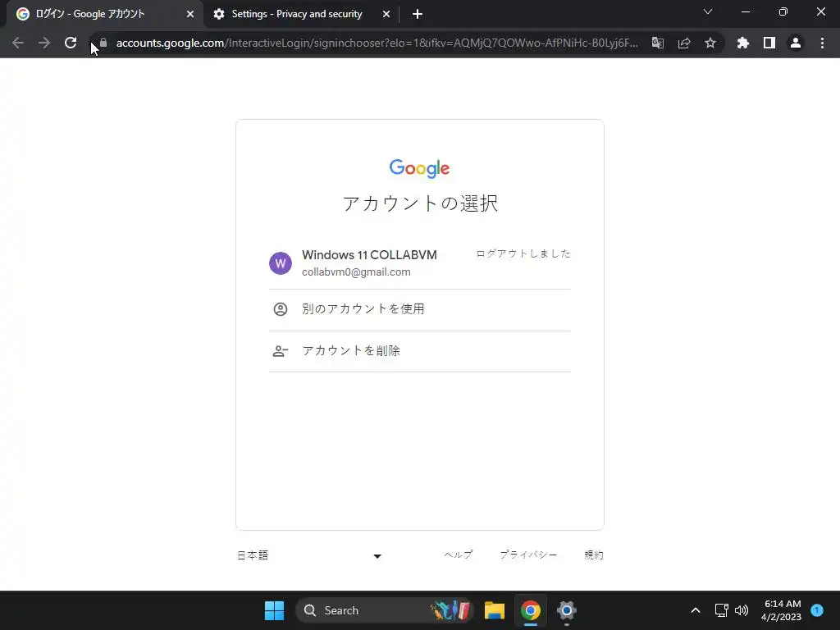Click the collabvm0@gmail.com email text
Screen dimensions: 840x630
coord(356,272)
